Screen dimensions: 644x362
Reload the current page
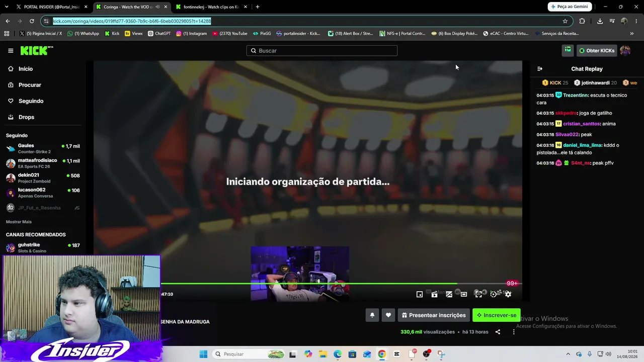coord(32,21)
